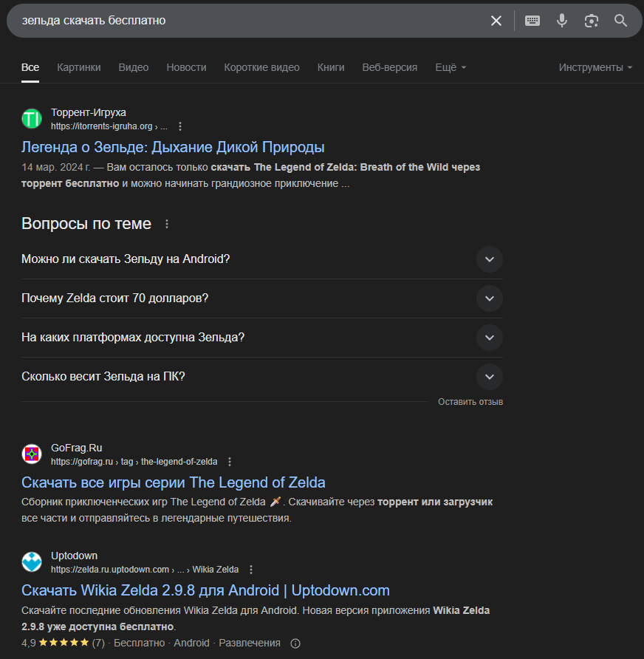Expand 'Можно ли скачать Зельду на Android?' question
The height and width of the screenshot is (659, 644).
(x=261, y=259)
